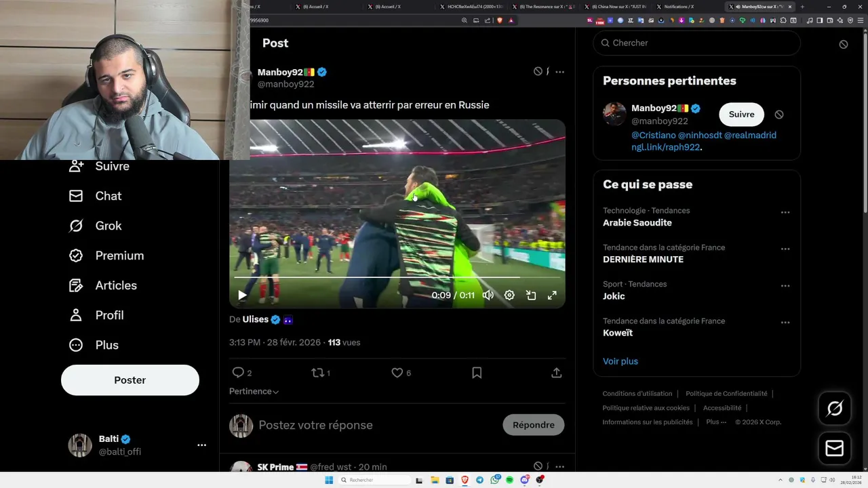Open Conditions d'utilisation link
The width and height of the screenshot is (868, 488).
point(637,394)
